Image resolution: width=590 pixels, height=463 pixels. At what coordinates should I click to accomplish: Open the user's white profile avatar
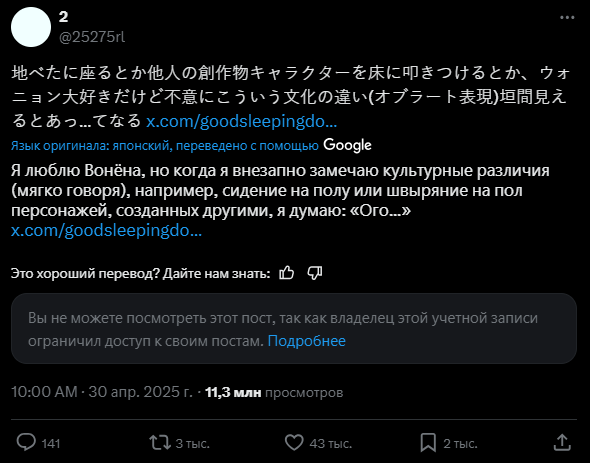click(x=31, y=27)
